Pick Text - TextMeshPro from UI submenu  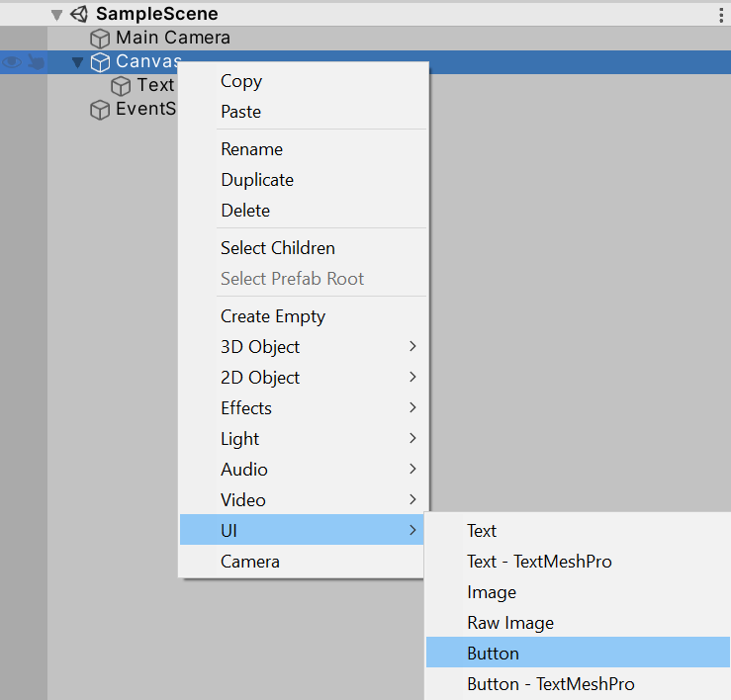[539, 562]
